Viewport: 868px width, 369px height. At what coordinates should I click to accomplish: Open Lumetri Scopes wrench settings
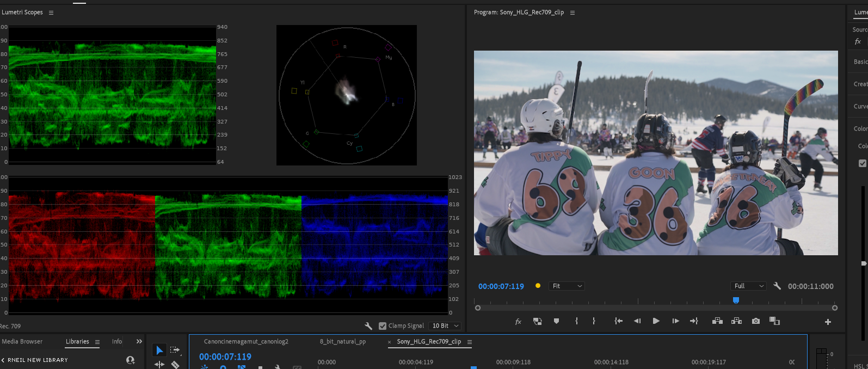click(x=368, y=326)
